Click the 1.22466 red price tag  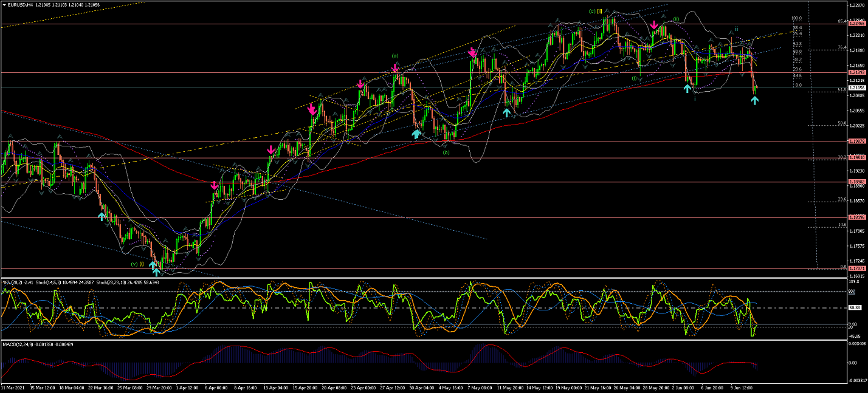pos(856,24)
